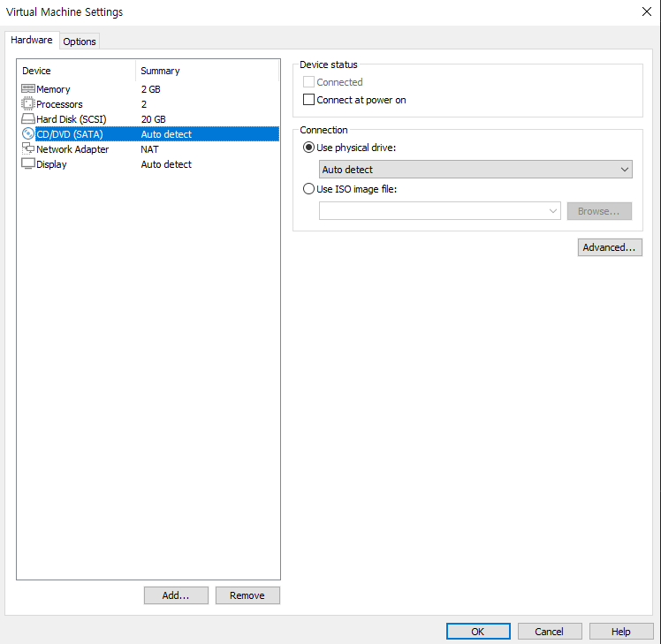Click the Processors chip icon
Image resolution: width=661 pixels, height=644 pixels.
pyautogui.click(x=27, y=103)
